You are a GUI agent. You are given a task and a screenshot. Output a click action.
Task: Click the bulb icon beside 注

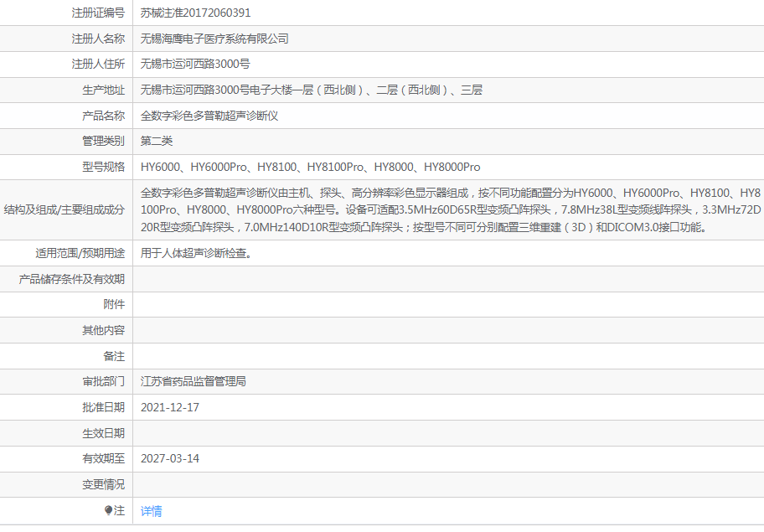point(109,510)
